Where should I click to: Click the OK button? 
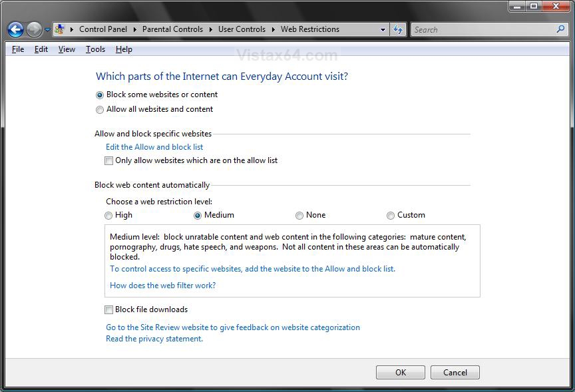click(x=401, y=372)
